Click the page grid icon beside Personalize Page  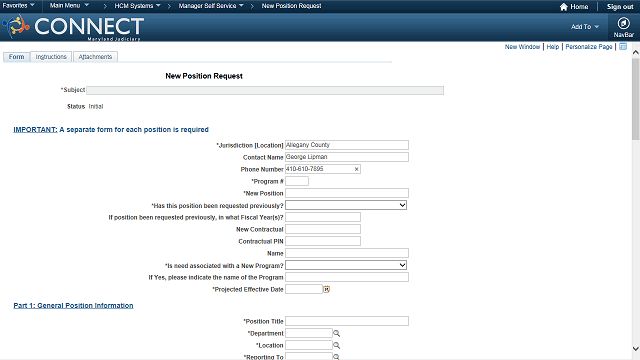coord(623,47)
